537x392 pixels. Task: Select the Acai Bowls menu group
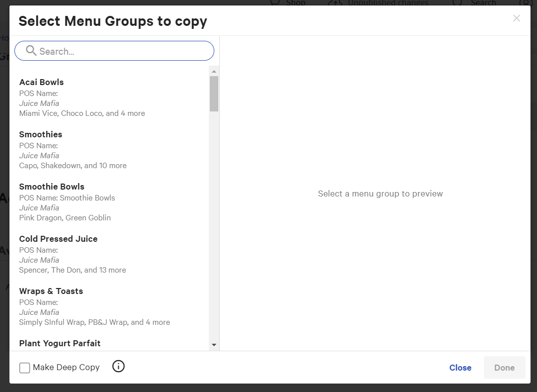tap(41, 82)
